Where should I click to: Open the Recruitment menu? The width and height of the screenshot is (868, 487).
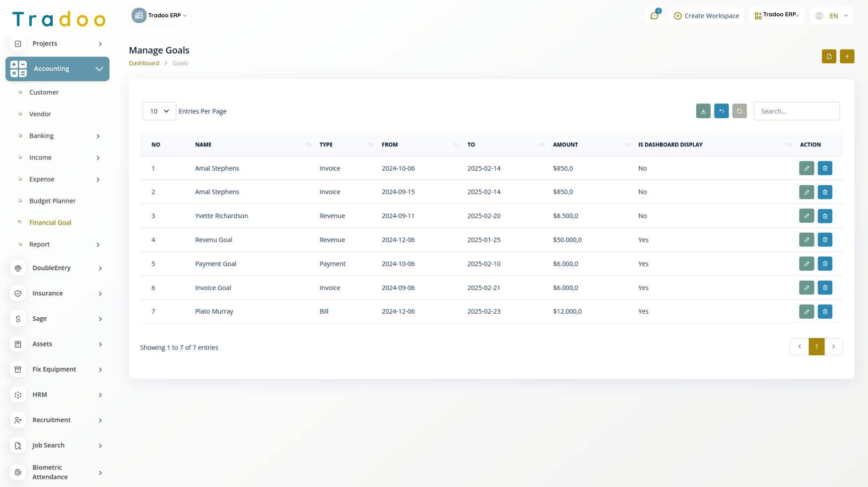click(57, 420)
